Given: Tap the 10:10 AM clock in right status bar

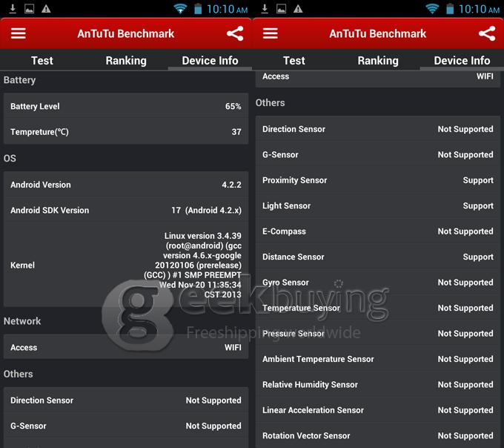Looking at the screenshot, I should pyautogui.click(x=480, y=9).
